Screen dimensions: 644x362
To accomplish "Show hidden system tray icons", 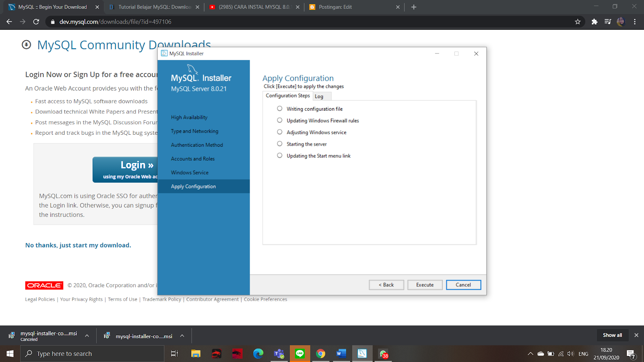I will [530, 354].
